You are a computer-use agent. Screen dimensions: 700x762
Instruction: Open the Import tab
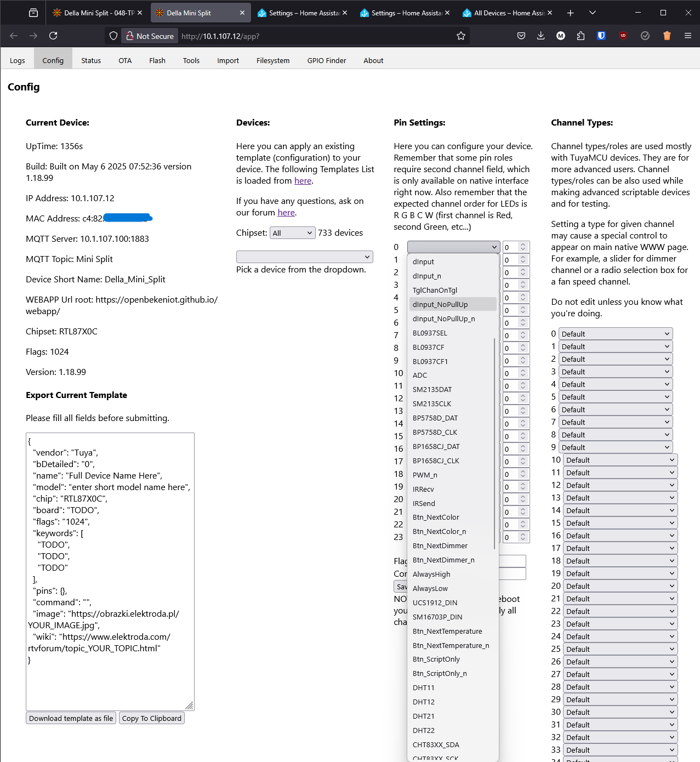(228, 60)
